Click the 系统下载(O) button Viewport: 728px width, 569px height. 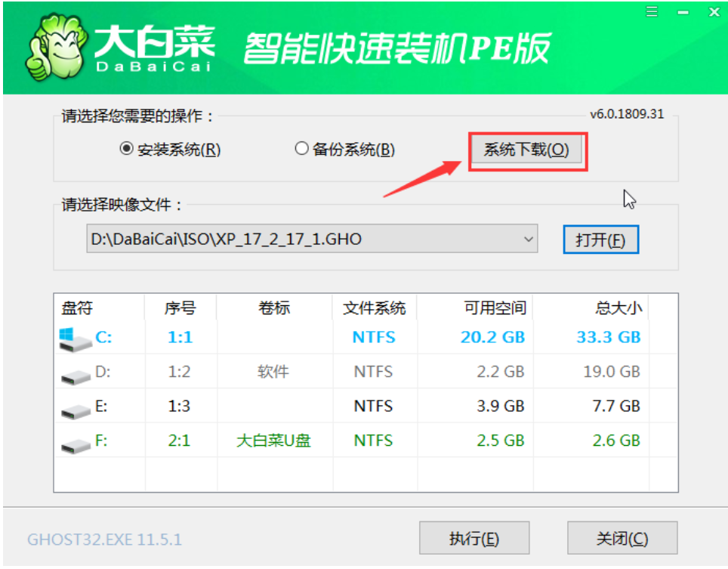(526, 150)
